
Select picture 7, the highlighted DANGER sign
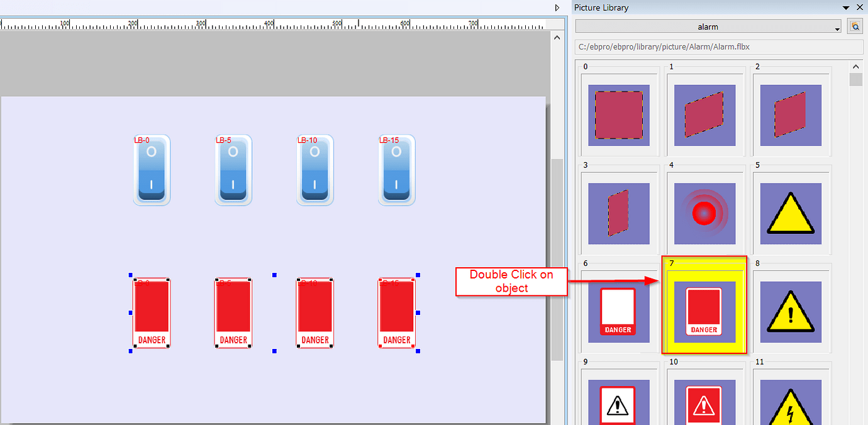click(x=704, y=311)
